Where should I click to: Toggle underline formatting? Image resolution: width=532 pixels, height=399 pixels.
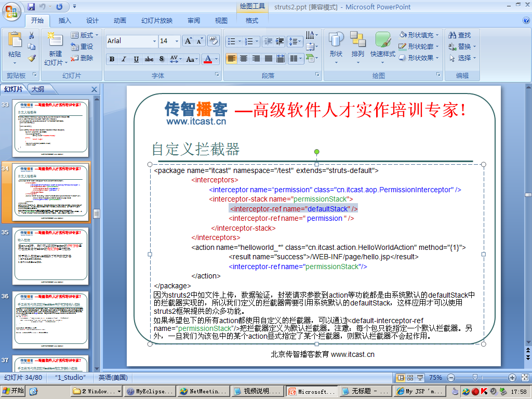tap(136, 59)
